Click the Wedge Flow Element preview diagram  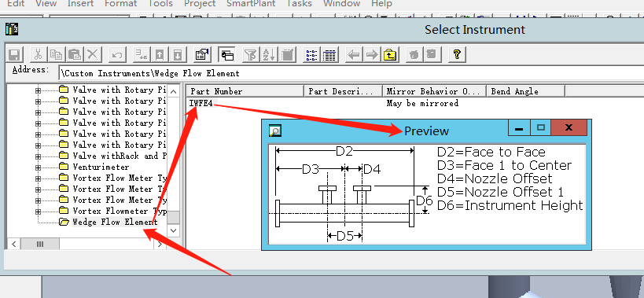427,194
